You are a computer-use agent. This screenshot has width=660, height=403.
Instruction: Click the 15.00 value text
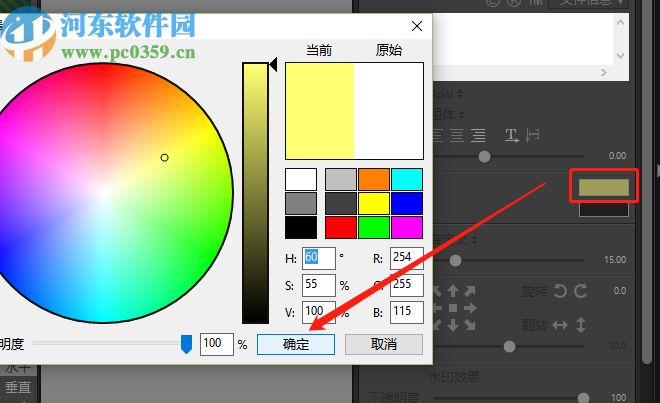coord(615,259)
